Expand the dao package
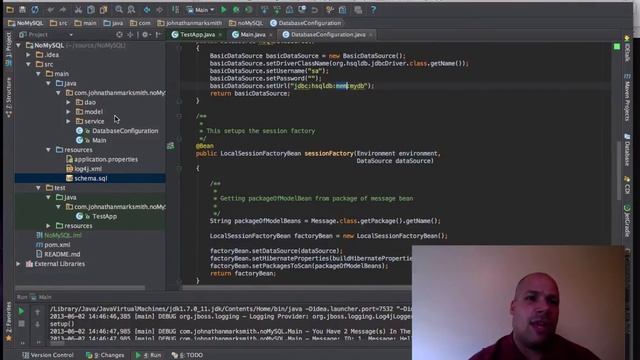Image resolution: width=640 pixels, height=360 pixels. 68,102
